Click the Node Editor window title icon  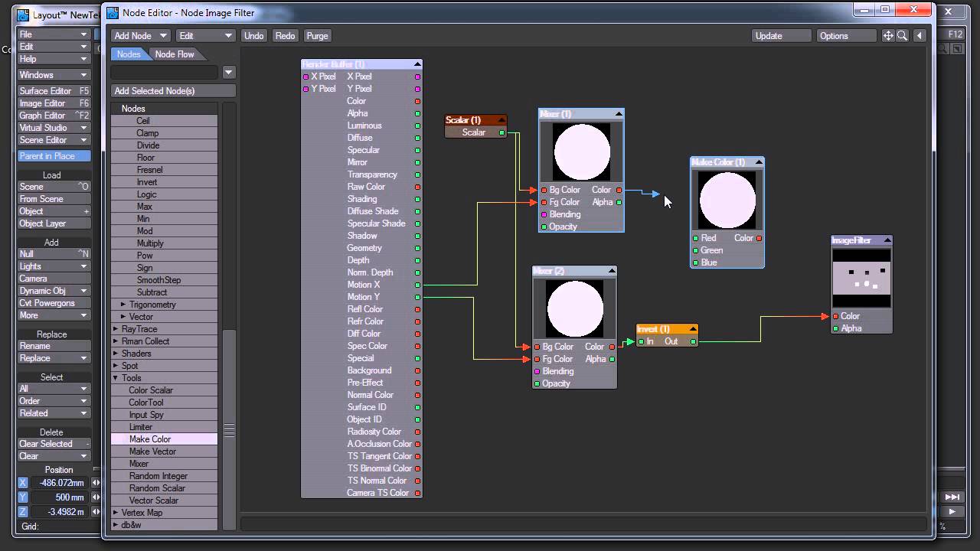113,12
